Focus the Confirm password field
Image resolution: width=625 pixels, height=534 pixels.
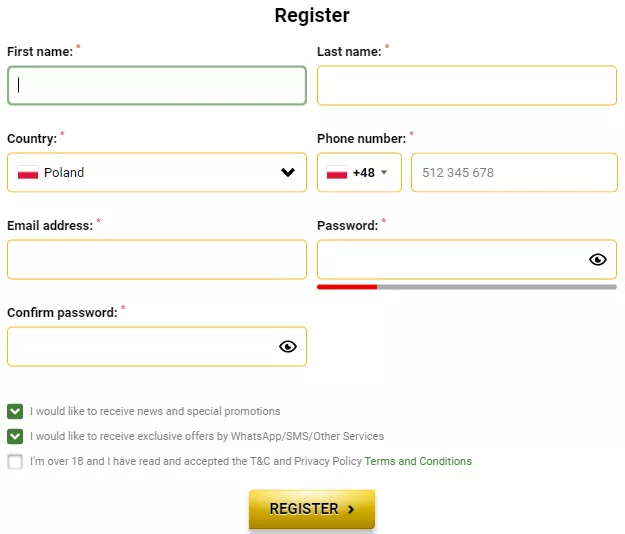coord(140,347)
